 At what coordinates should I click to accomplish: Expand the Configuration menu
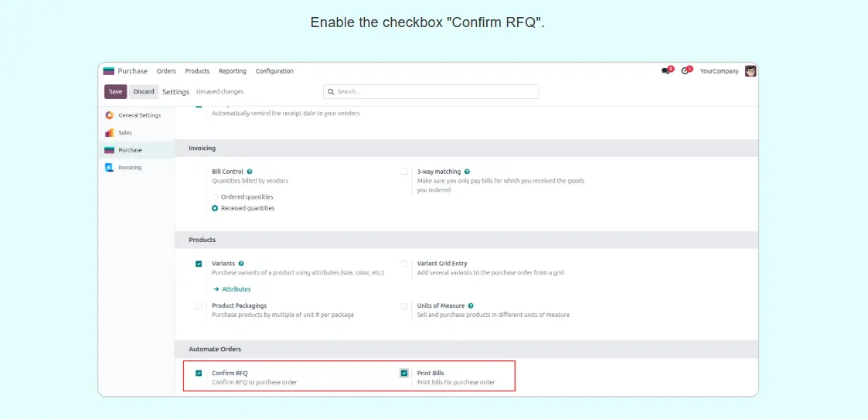point(274,71)
